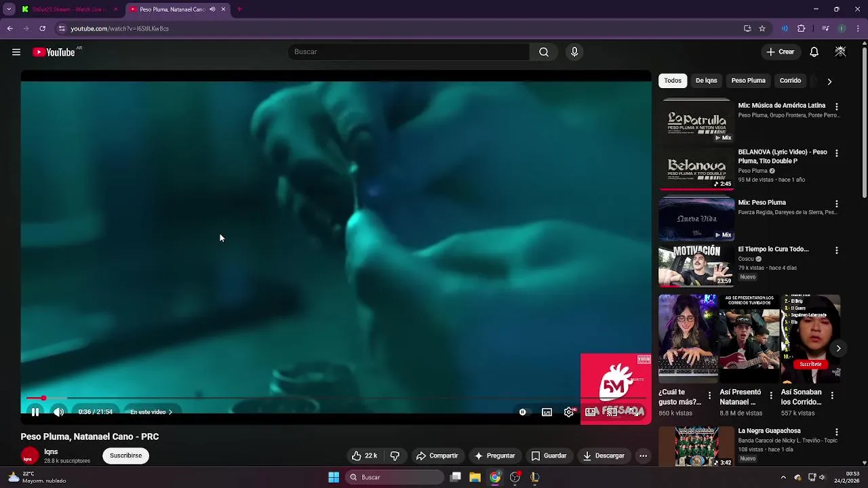This screenshot has height=488, width=868.
Task: Enter fullscreen mode
Action: click(x=634, y=412)
